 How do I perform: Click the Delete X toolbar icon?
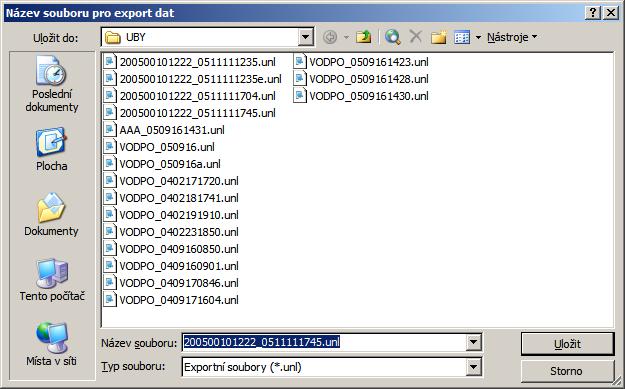click(x=416, y=37)
